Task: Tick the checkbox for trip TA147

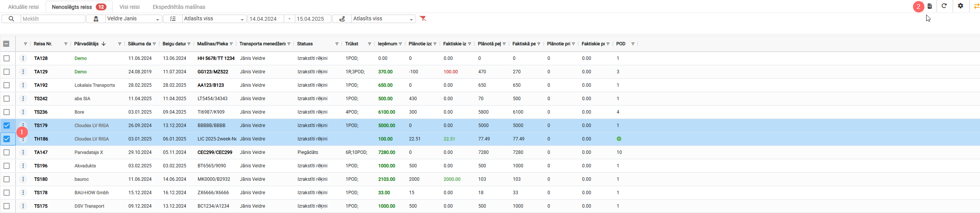Action: (x=7, y=152)
